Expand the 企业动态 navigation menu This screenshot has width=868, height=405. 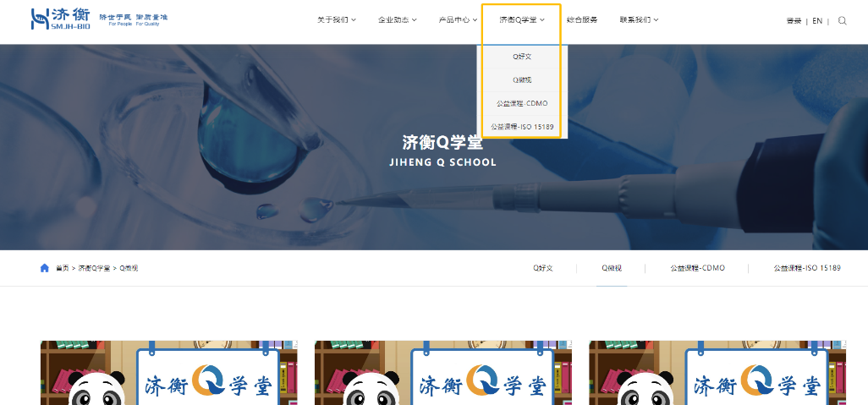point(397,20)
